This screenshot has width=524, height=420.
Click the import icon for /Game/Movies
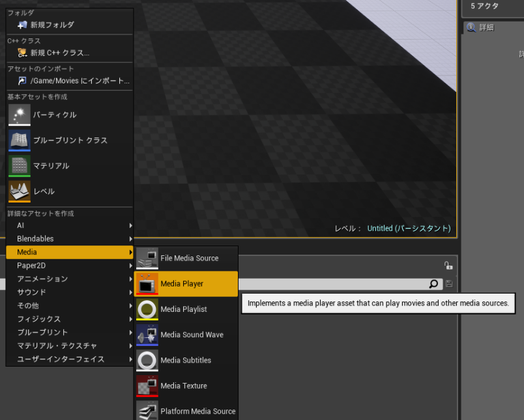(22, 81)
